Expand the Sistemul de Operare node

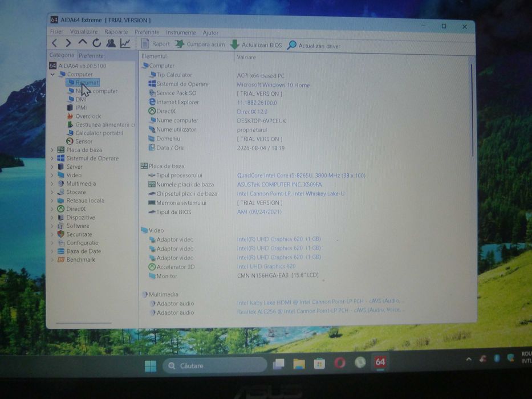(52, 158)
